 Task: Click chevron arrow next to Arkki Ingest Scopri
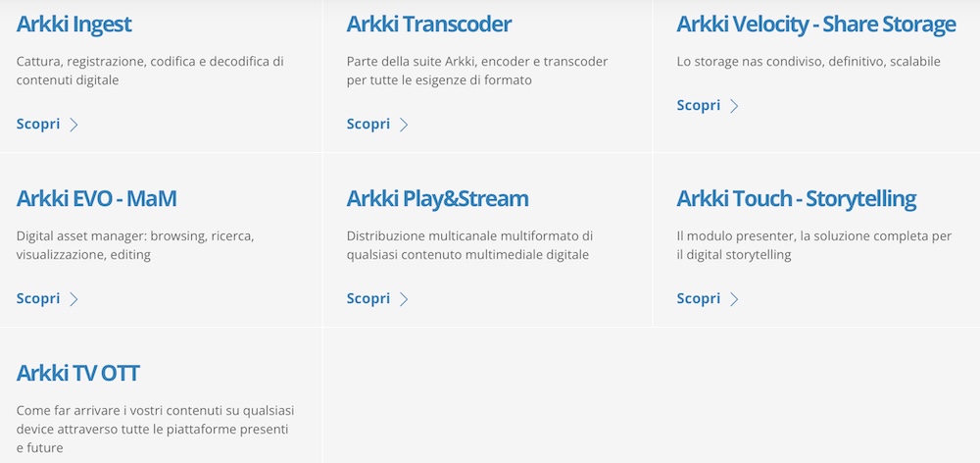click(74, 125)
